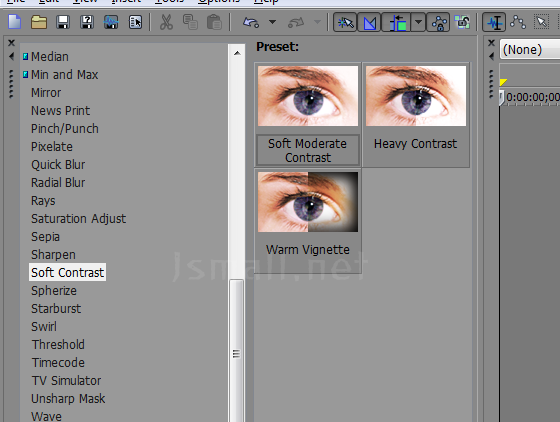Open the Undo history dropdown arrow
Image resolution: width=560 pixels, height=422 pixels.
(x=272, y=22)
